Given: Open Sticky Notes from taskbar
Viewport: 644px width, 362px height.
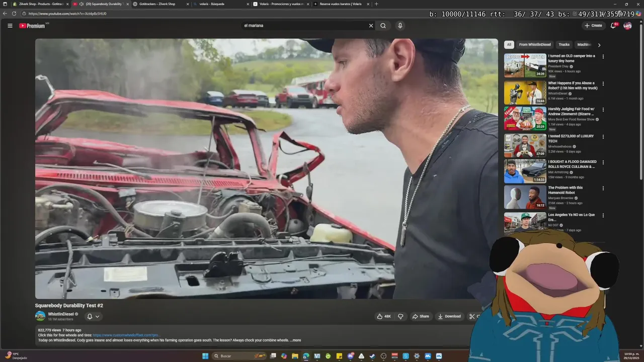Looking at the screenshot, I should [339, 356].
